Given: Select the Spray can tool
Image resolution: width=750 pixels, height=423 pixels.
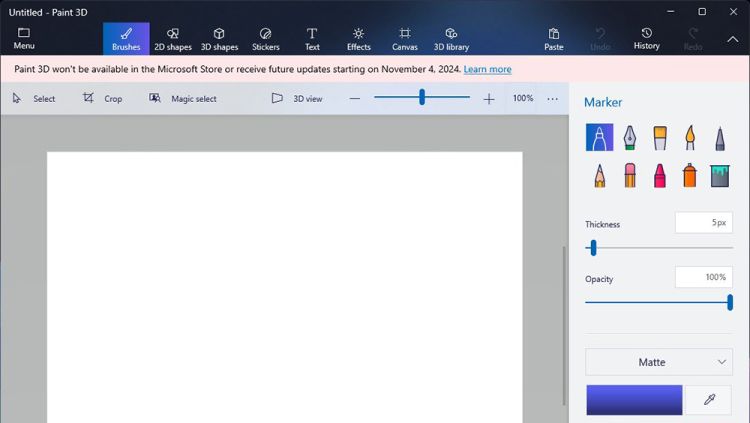Looking at the screenshot, I should tap(690, 175).
